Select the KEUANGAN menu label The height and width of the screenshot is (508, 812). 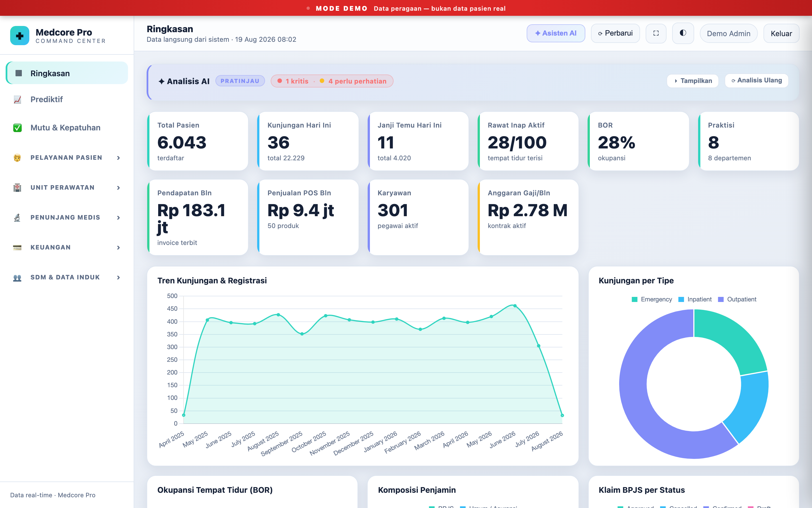(50, 247)
